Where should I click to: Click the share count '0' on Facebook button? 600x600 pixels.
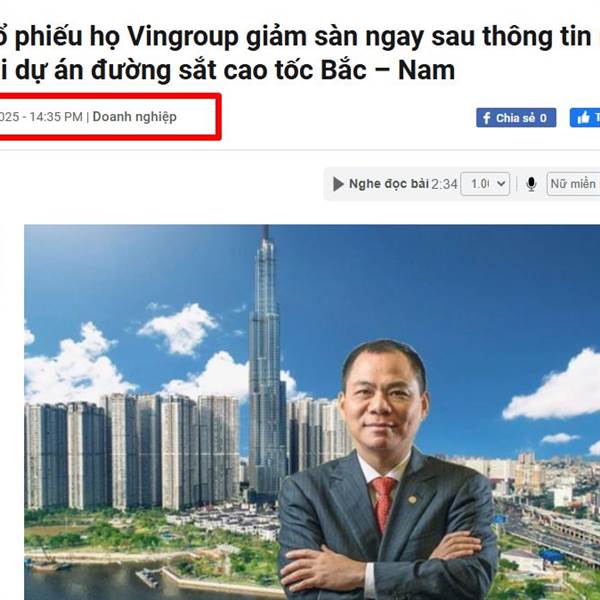coord(543,118)
